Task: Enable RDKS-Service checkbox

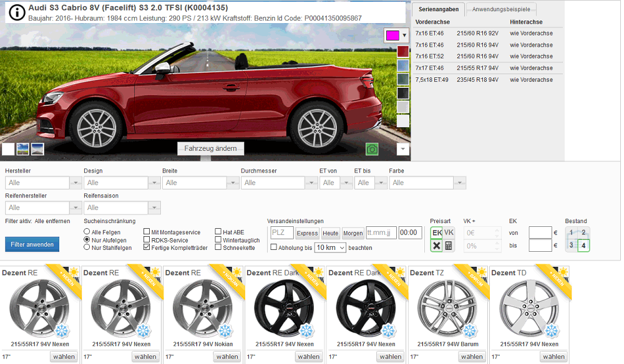Action: [x=147, y=239]
